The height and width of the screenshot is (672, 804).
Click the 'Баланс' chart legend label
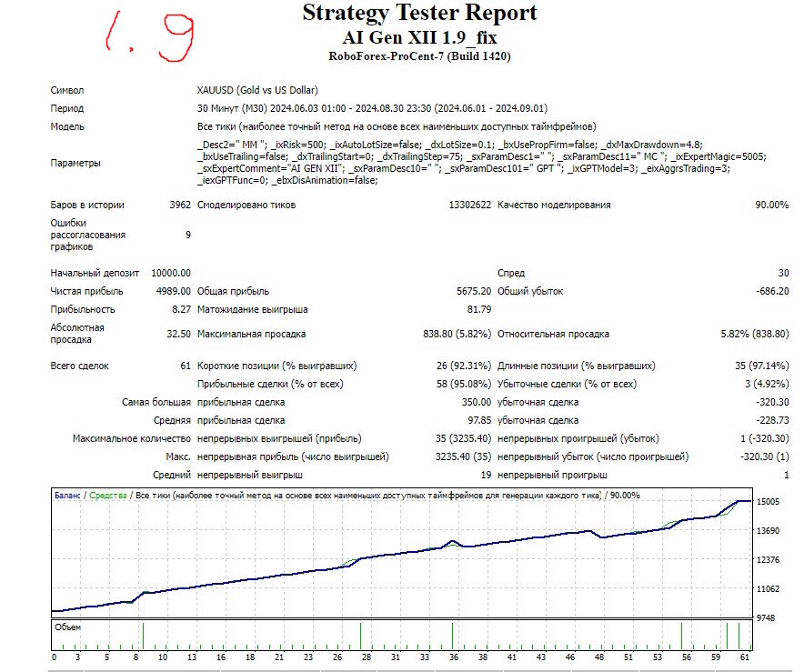(67, 496)
